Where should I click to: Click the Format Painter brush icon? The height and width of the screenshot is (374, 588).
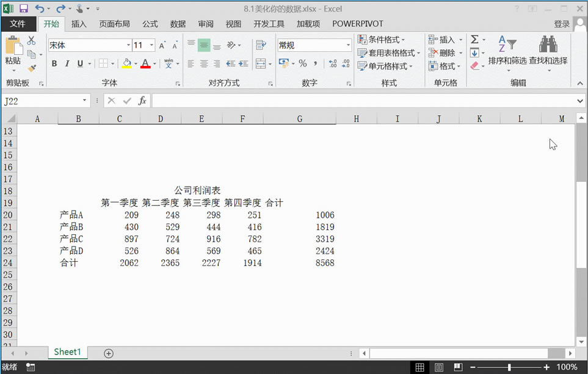pos(32,68)
